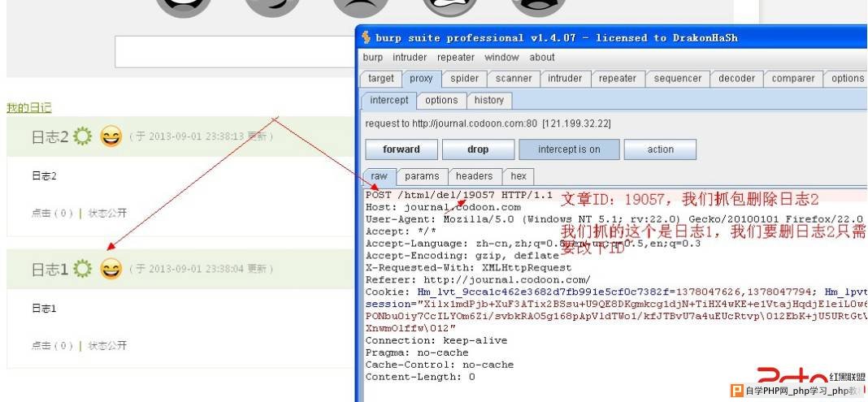Click the green gear icon beside 日志2
Screen dimensions: 868x402
point(82,136)
